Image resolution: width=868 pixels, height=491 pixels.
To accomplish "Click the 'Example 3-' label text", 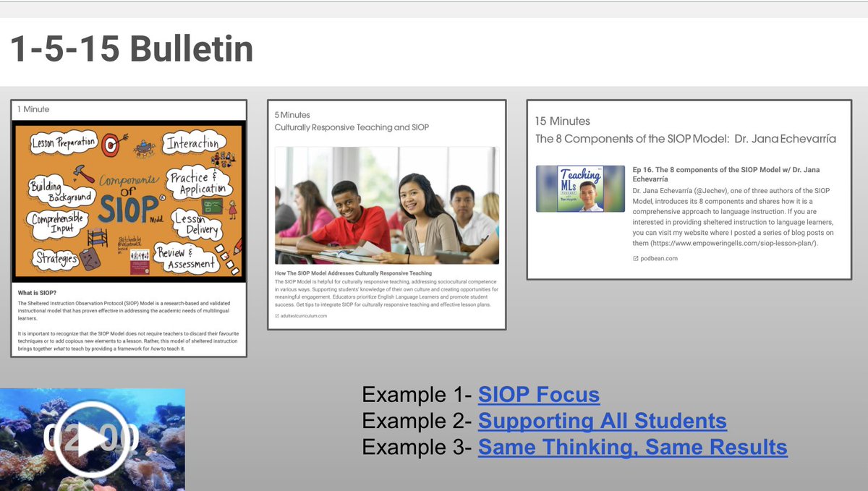I will (x=417, y=447).
